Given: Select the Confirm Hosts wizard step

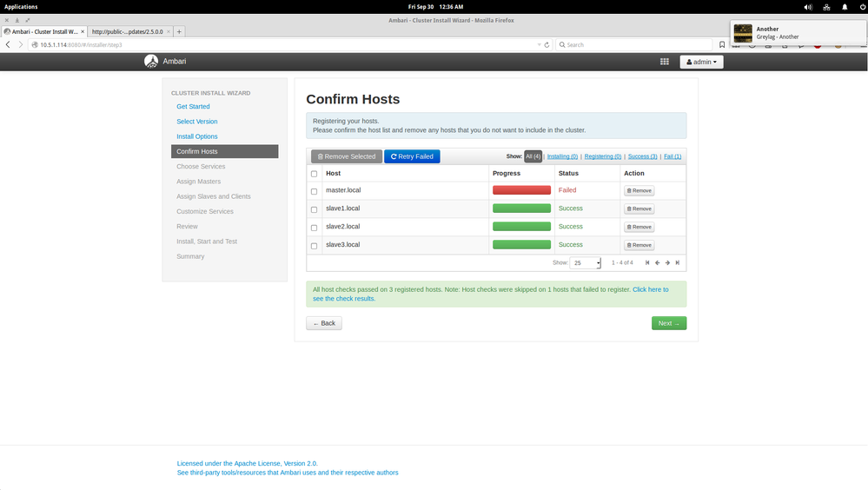Looking at the screenshot, I should pos(225,151).
